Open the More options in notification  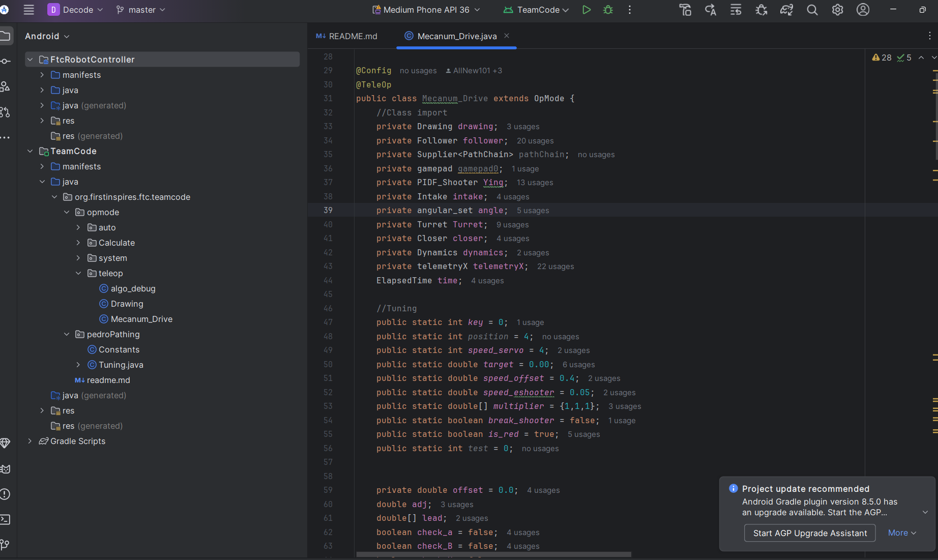coord(902,533)
